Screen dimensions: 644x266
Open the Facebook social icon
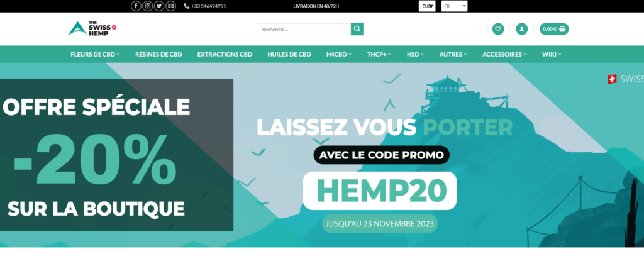136,6
